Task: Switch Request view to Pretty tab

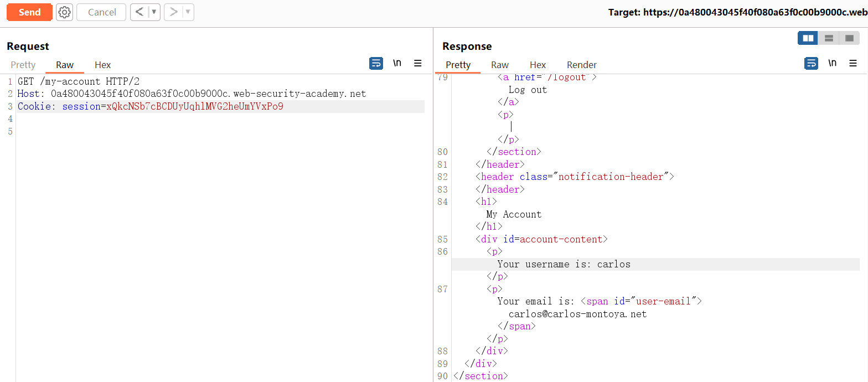Action: tap(23, 65)
